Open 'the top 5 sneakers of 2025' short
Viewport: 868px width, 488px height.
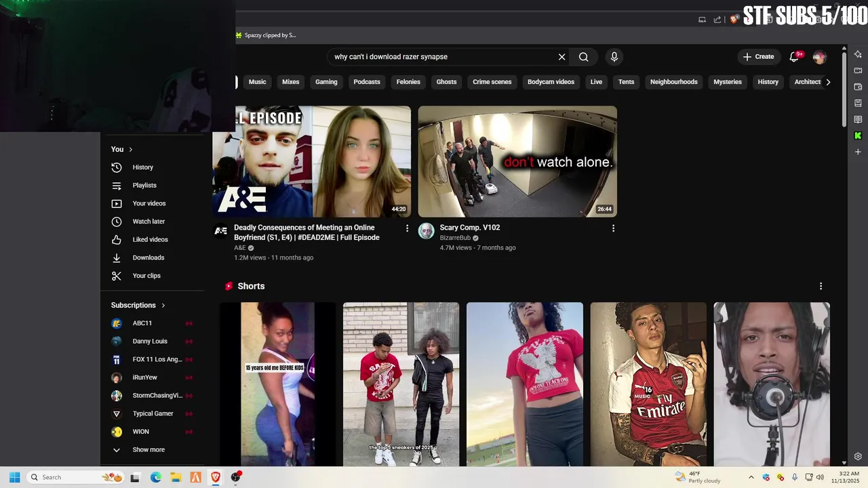coord(401,384)
